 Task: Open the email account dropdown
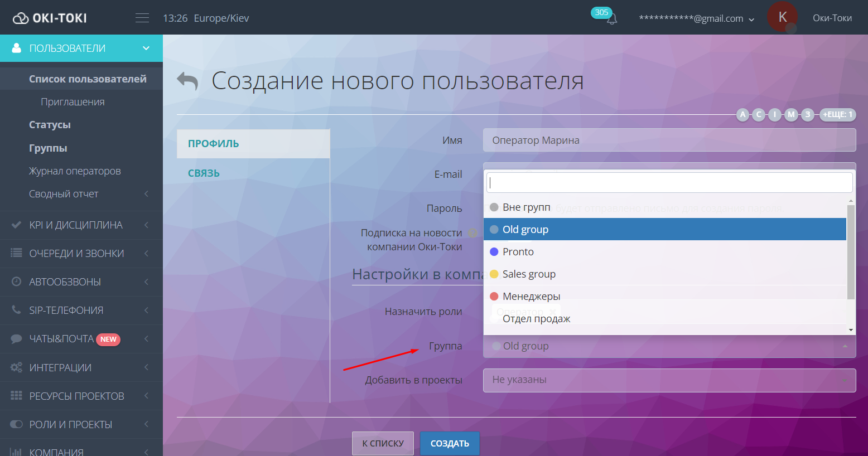coord(697,18)
